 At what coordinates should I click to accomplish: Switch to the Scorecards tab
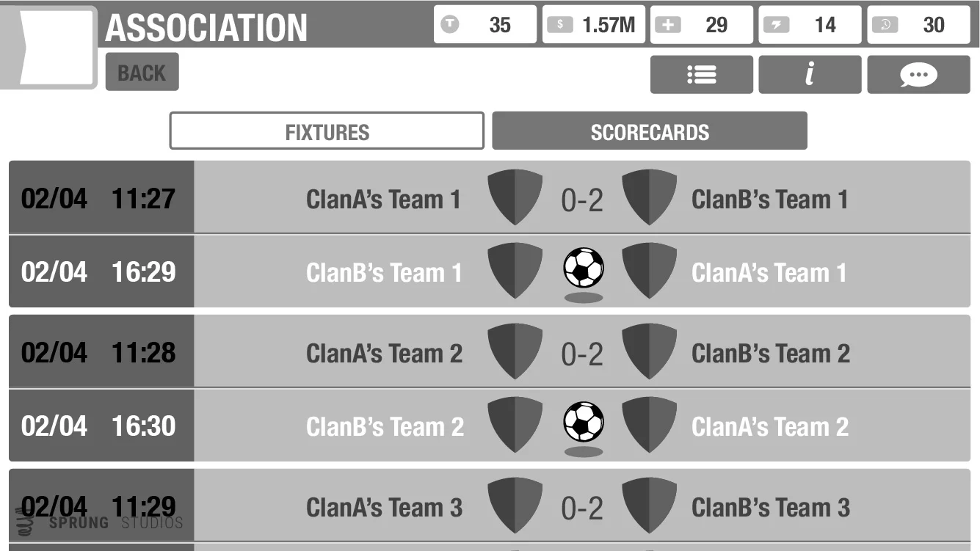(x=650, y=131)
